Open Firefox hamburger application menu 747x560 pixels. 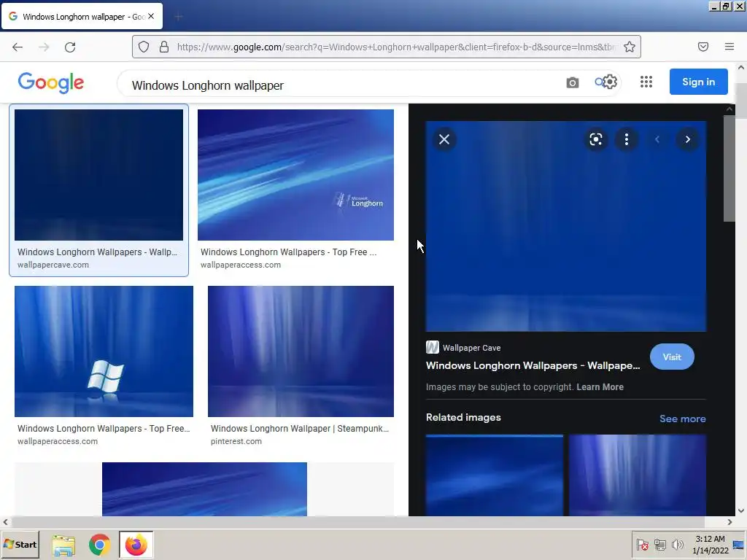[729, 47]
